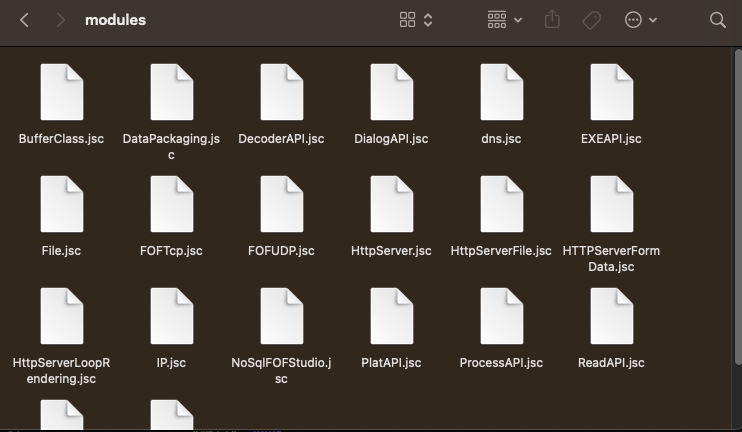Go back with the left chevron
The image size is (742, 432).
coord(25,20)
